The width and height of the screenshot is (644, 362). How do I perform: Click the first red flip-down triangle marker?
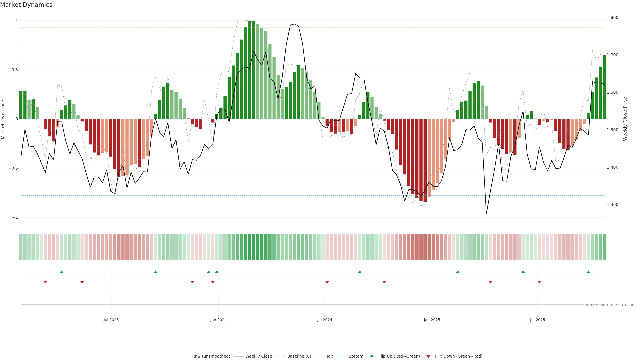(x=45, y=282)
